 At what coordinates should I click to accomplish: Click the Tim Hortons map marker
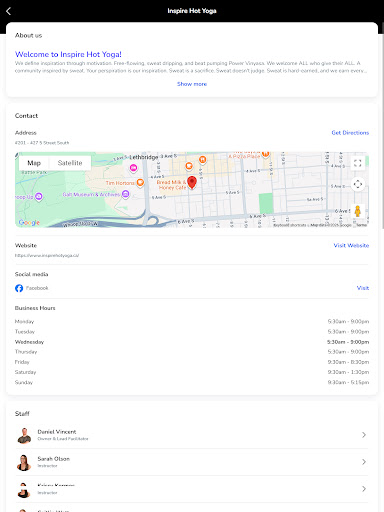pyautogui.click(x=140, y=182)
